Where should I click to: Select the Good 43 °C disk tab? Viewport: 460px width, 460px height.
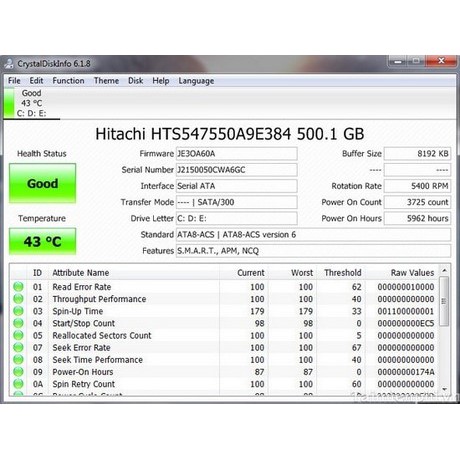(32, 103)
